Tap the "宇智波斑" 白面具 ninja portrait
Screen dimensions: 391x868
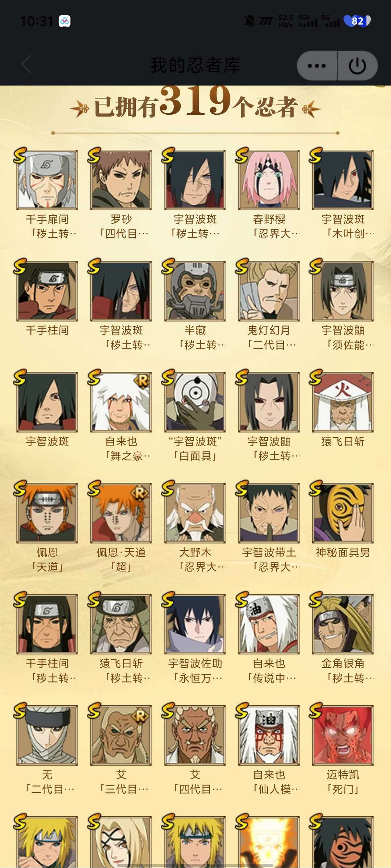pyautogui.click(x=195, y=402)
